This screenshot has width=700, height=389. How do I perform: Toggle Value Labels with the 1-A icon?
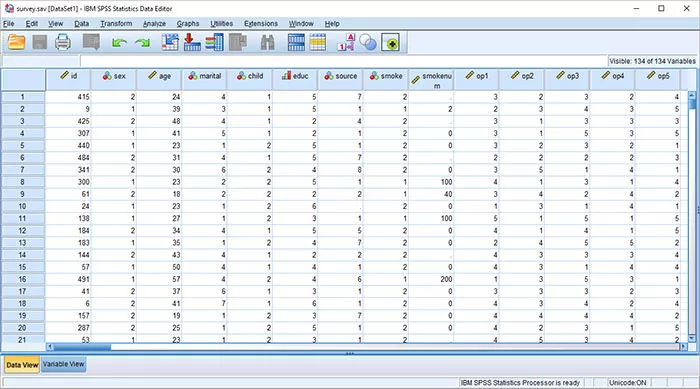[x=346, y=42]
